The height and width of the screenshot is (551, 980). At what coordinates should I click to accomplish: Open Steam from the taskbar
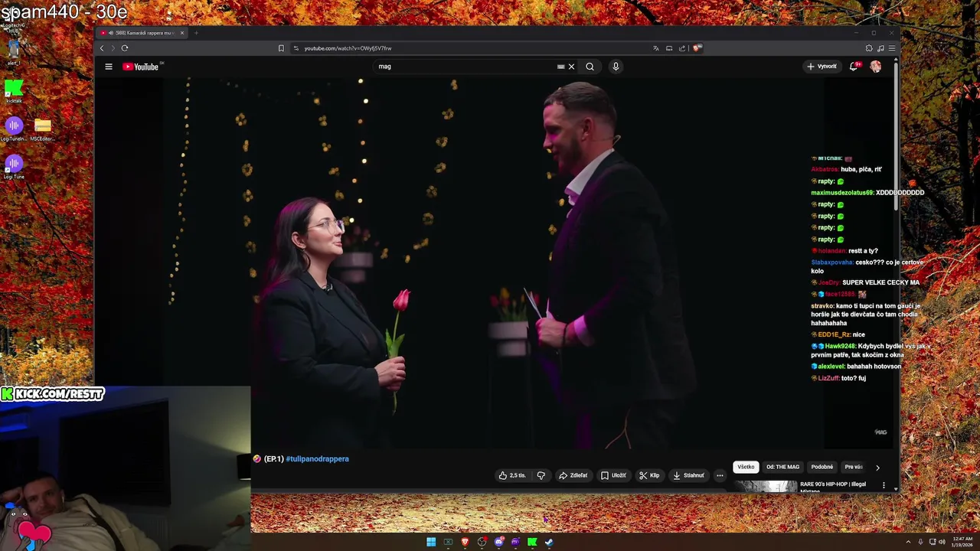[x=549, y=542]
